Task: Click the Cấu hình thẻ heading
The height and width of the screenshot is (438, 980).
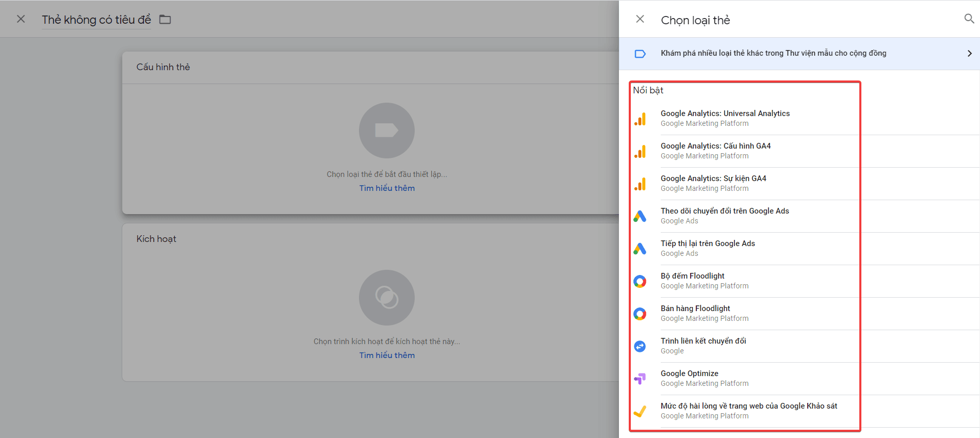Action: (x=163, y=67)
